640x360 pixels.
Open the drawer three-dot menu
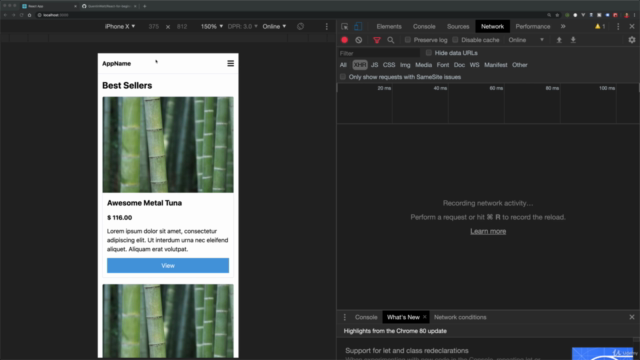[344, 317]
